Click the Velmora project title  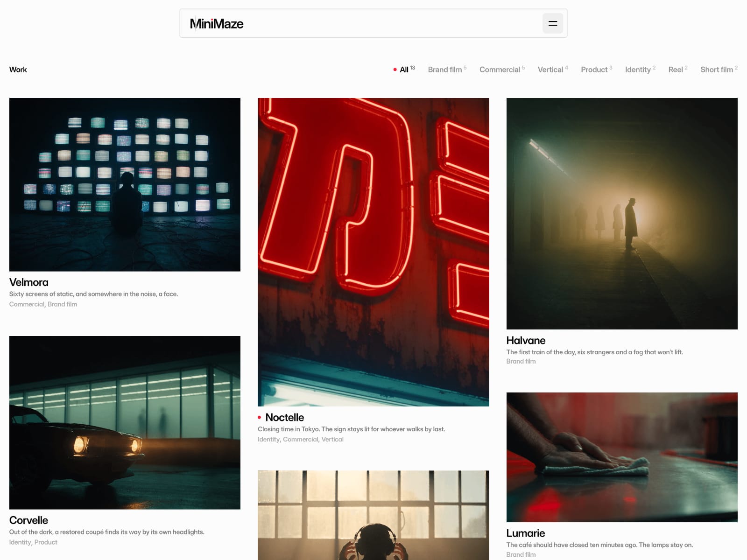[x=29, y=282]
